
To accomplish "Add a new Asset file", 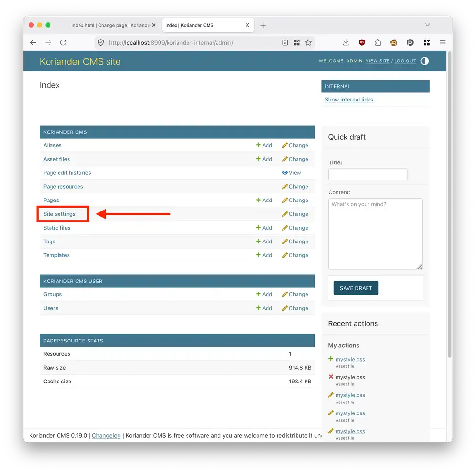I will click(264, 159).
